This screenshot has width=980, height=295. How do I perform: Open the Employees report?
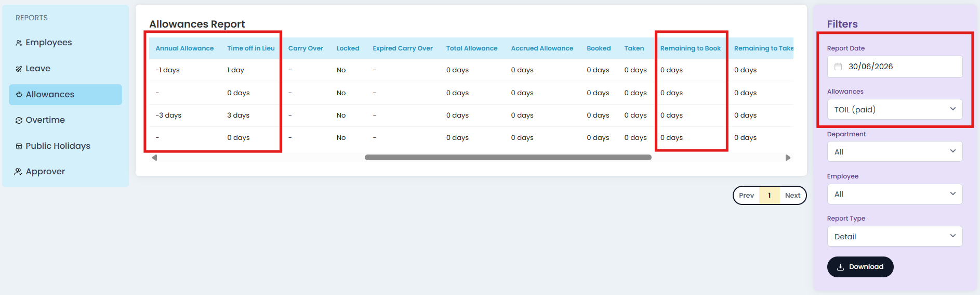point(65,43)
